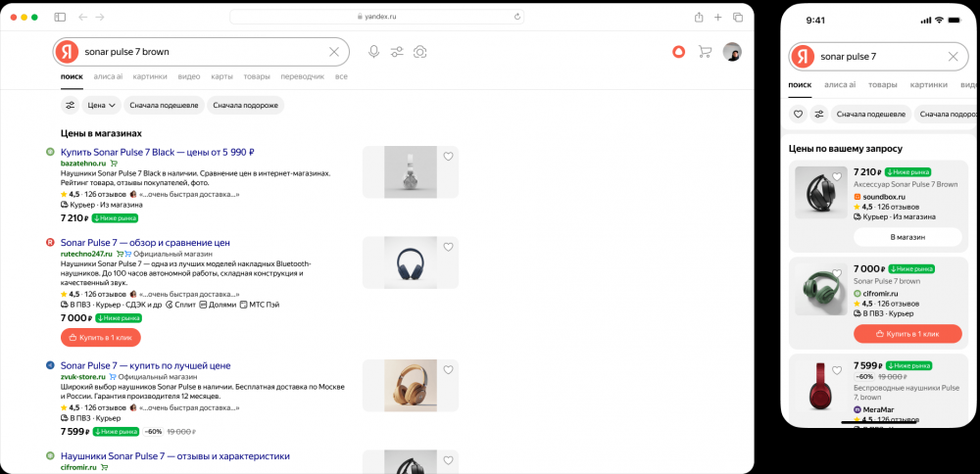Switch to the desktop переводчик tab

(303, 76)
